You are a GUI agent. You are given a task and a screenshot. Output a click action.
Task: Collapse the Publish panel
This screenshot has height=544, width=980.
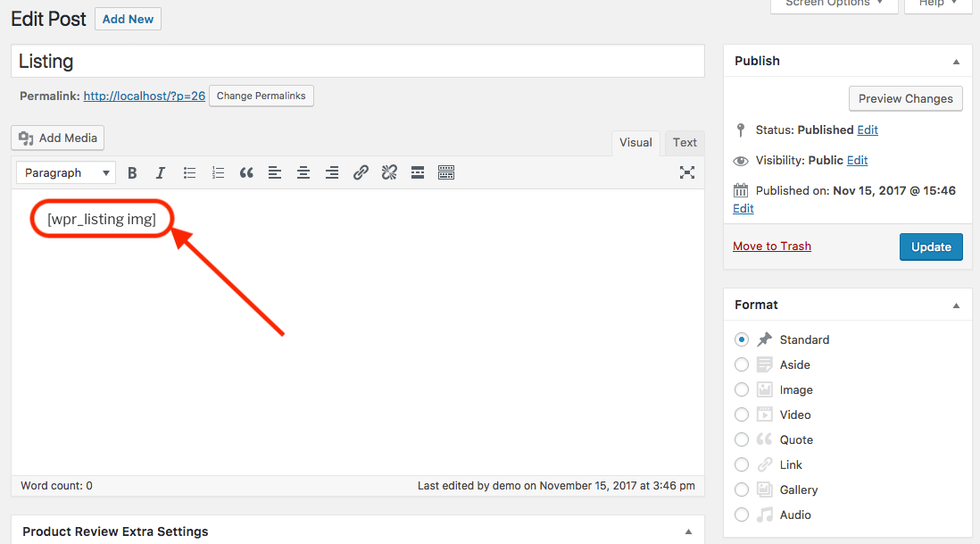[x=956, y=62]
